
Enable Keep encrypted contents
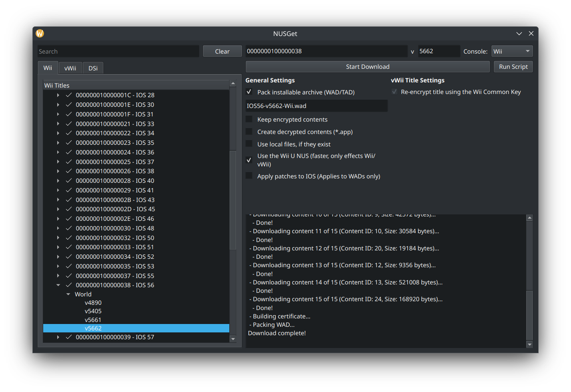click(249, 119)
